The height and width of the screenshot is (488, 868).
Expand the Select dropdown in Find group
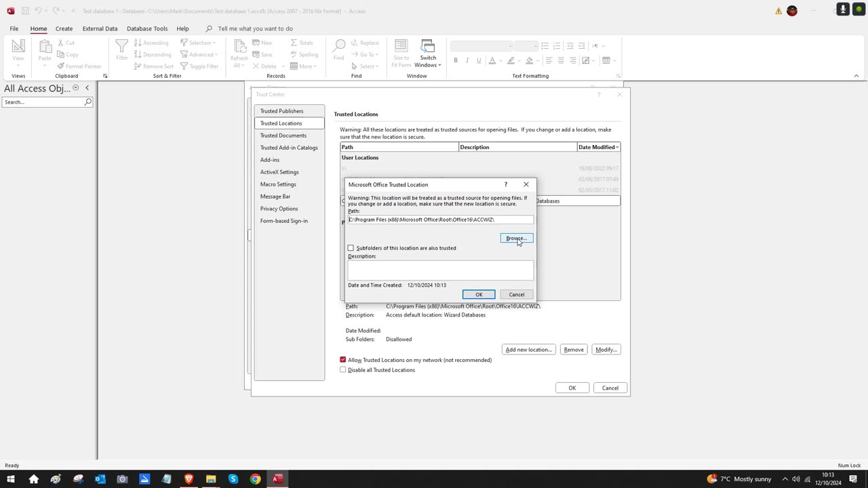(x=365, y=66)
